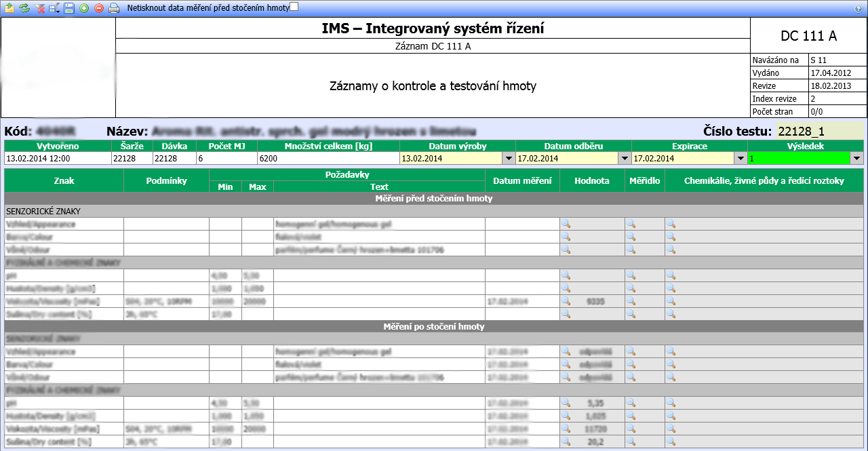Click the Počet MJ field showing 6
This screenshot has width=868, height=451.
click(226, 158)
